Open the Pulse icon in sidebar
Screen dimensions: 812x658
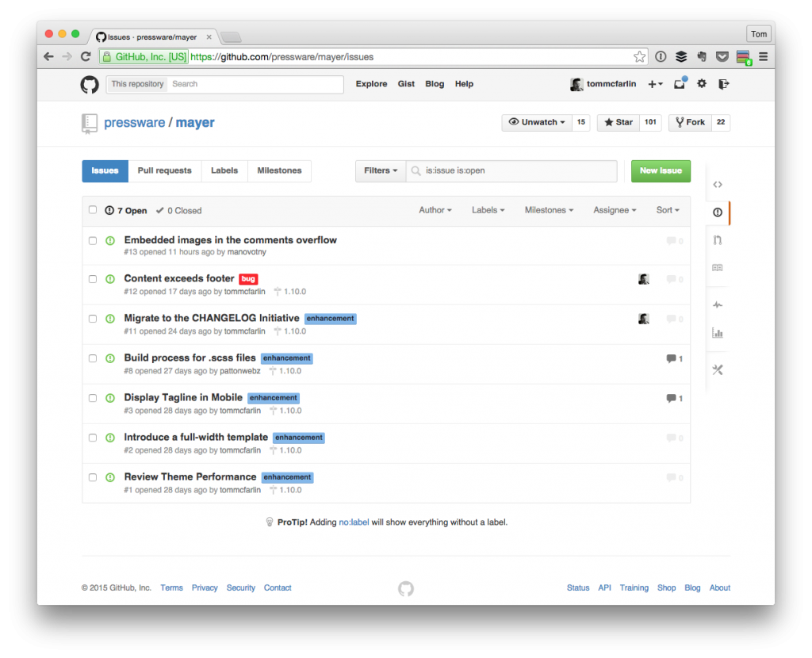[717, 305]
